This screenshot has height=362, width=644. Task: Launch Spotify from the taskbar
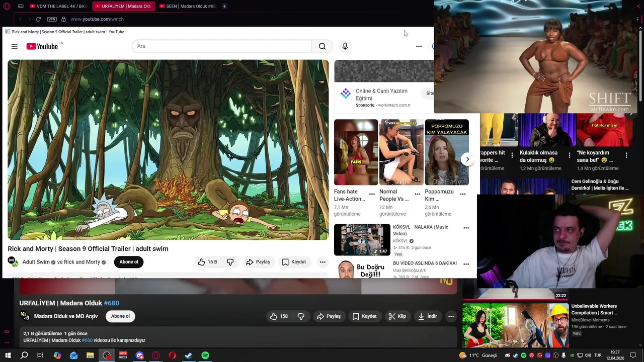(205, 355)
